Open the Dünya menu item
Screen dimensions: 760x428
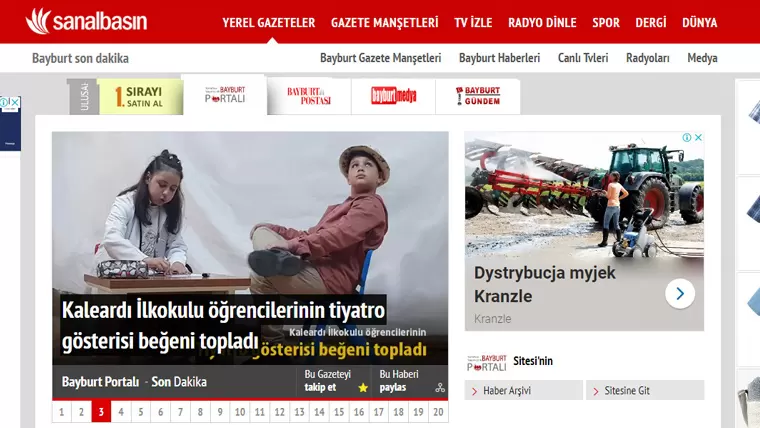pyautogui.click(x=699, y=23)
